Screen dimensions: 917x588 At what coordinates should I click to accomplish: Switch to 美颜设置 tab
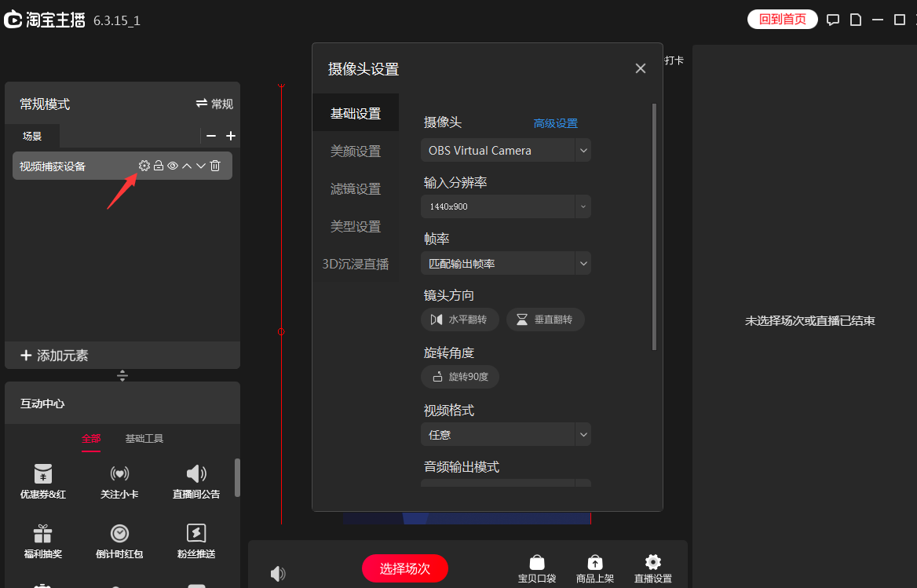point(356,152)
